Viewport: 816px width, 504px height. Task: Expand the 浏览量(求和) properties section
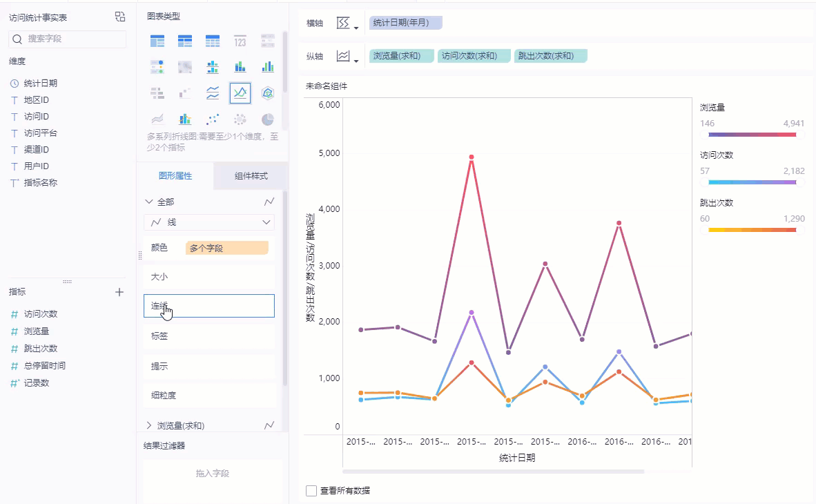point(149,425)
